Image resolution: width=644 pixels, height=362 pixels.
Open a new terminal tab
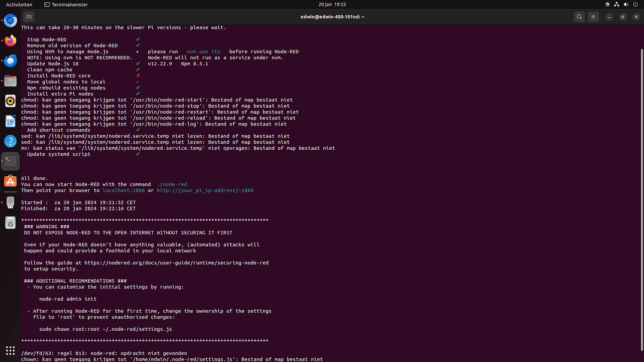(28, 17)
